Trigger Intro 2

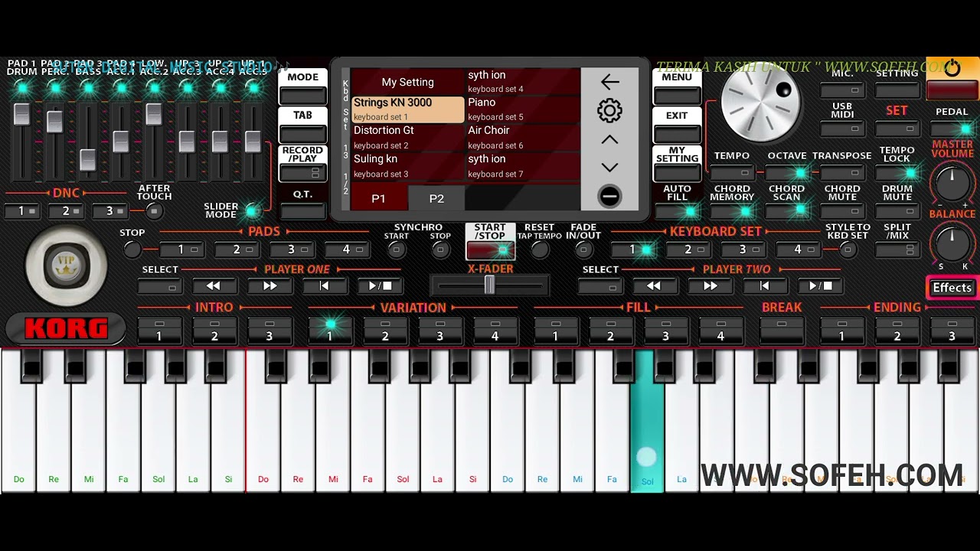214,331
